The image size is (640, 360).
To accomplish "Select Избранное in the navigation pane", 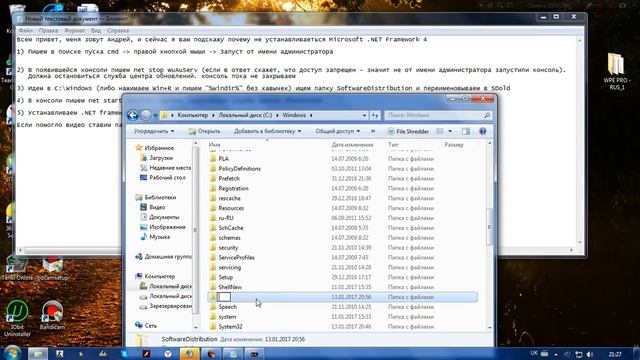I will tap(159, 148).
